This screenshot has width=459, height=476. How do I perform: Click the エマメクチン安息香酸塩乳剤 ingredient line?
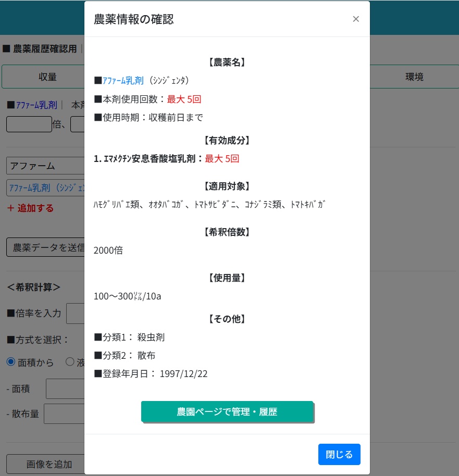pos(167,158)
